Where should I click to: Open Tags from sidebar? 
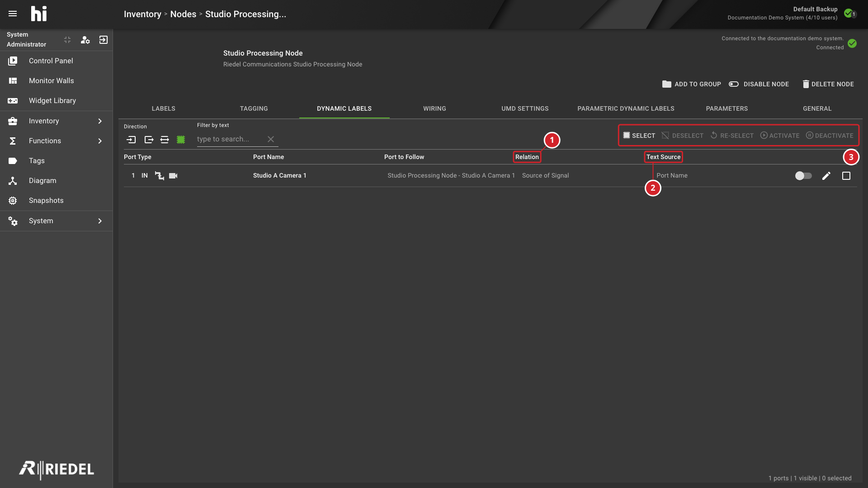click(57, 160)
